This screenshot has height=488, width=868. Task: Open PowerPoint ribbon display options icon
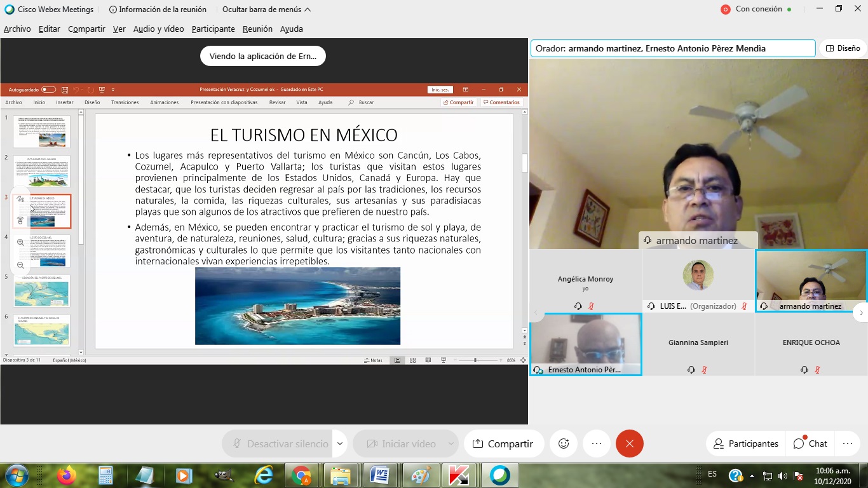[x=466, y=90]
